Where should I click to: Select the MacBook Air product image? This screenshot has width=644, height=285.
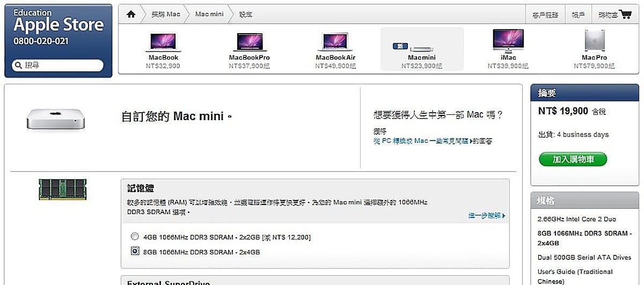(336, 42)
